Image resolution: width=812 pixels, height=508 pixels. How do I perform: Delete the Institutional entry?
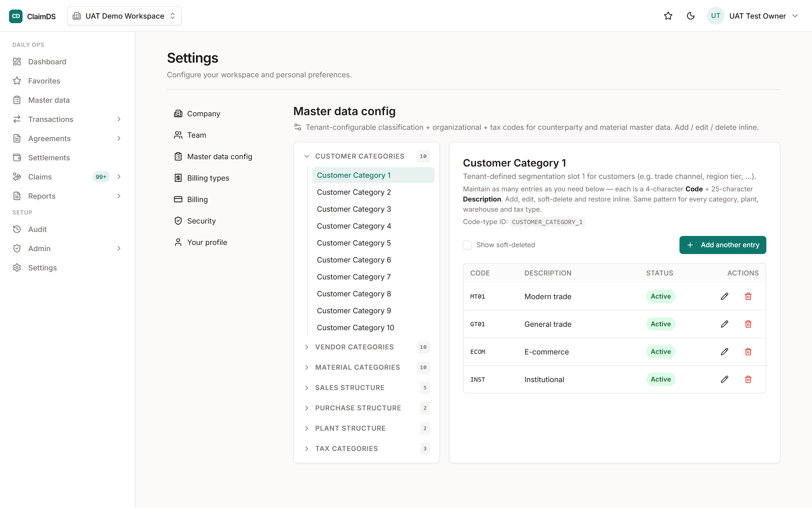748,379
